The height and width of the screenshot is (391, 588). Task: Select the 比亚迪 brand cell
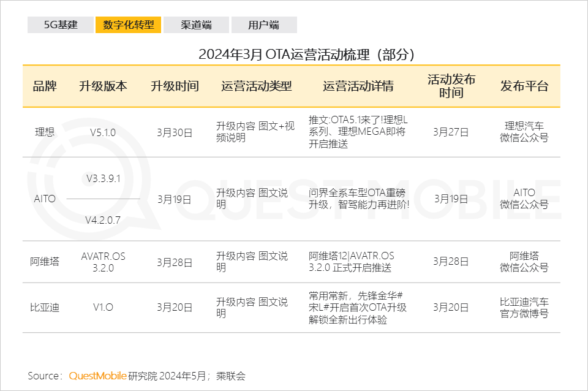click(x=45, y=308)
